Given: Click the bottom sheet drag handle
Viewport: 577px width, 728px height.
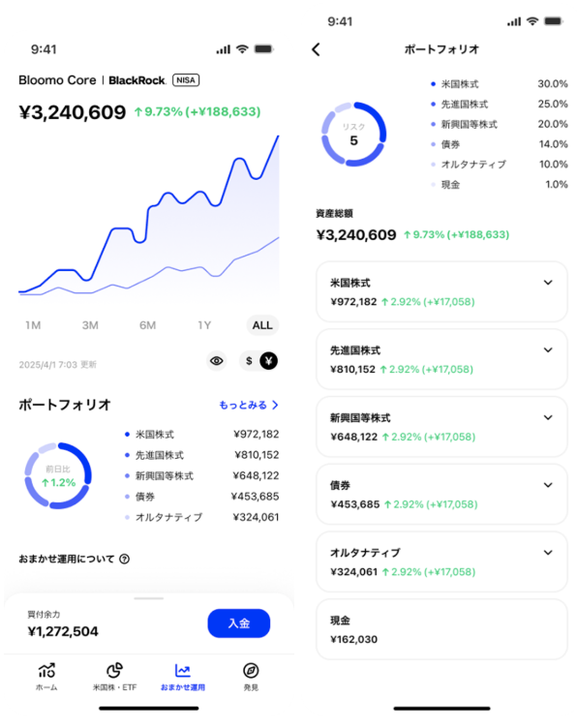Looking at the screenshot, I should (148, 598).
